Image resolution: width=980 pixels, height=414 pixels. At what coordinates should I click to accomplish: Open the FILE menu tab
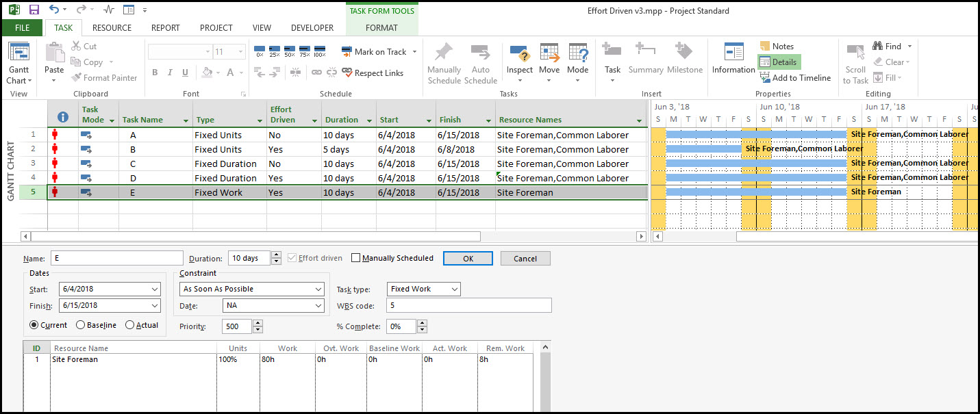coord(22,28)
